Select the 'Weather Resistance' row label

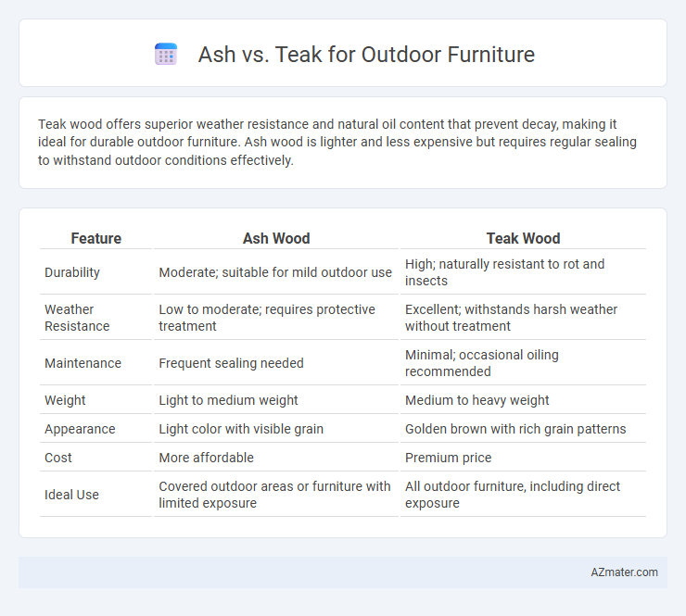point(77,318)
